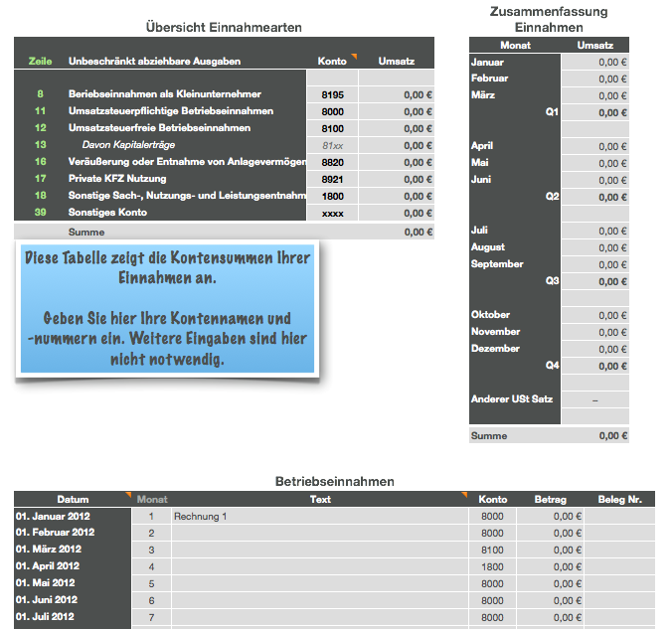Viewport: 672px width, 629px height.
Task: Click the Q1 quarterly total cell
Action: 594,112
